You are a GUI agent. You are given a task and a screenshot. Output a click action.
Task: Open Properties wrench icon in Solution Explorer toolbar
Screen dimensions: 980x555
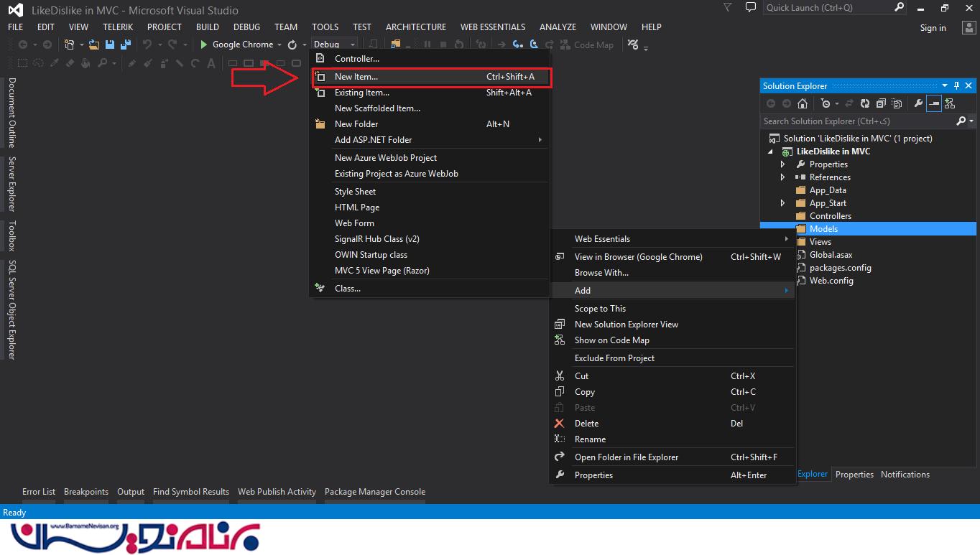pos(918,103)
